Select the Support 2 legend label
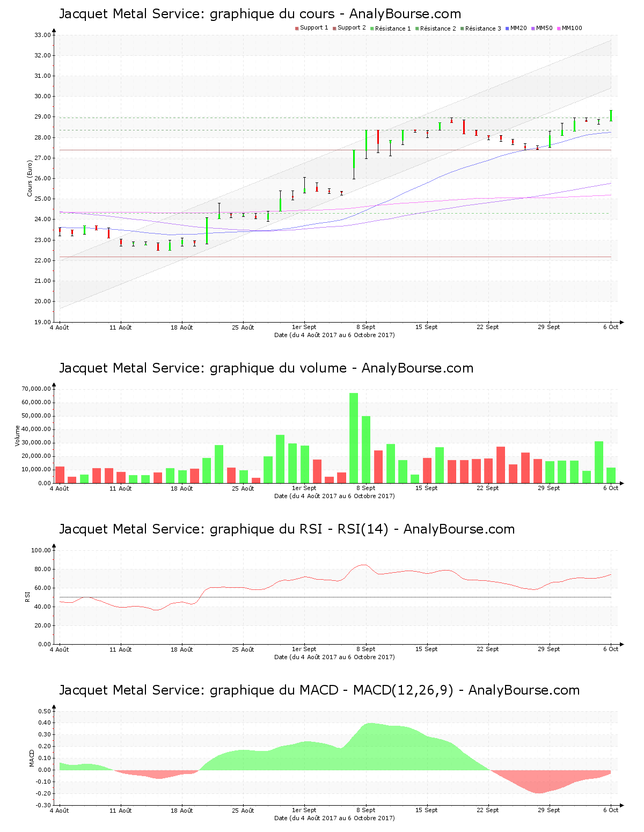 point(352,28)
